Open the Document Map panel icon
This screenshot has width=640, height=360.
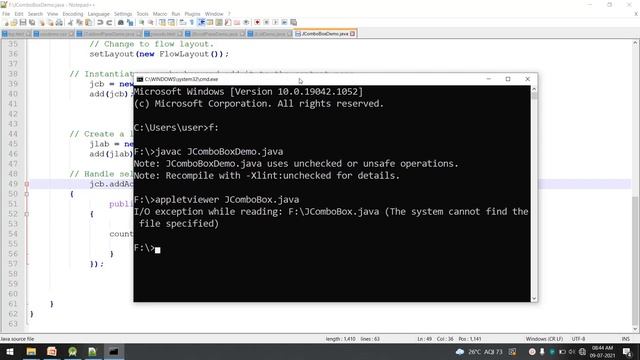pyautogui.click(x=219, y=22)
